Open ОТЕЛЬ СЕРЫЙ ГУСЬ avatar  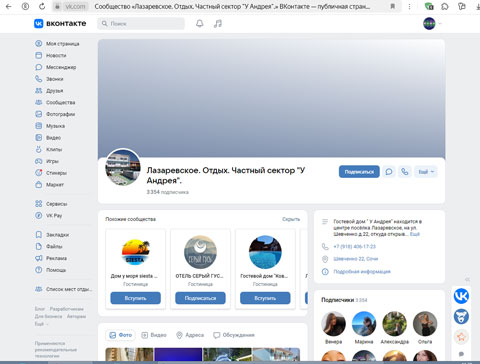[200, 252]
